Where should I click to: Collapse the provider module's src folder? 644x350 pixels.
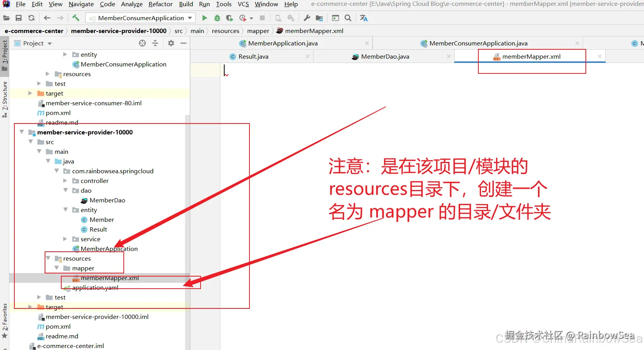(31, 142)
